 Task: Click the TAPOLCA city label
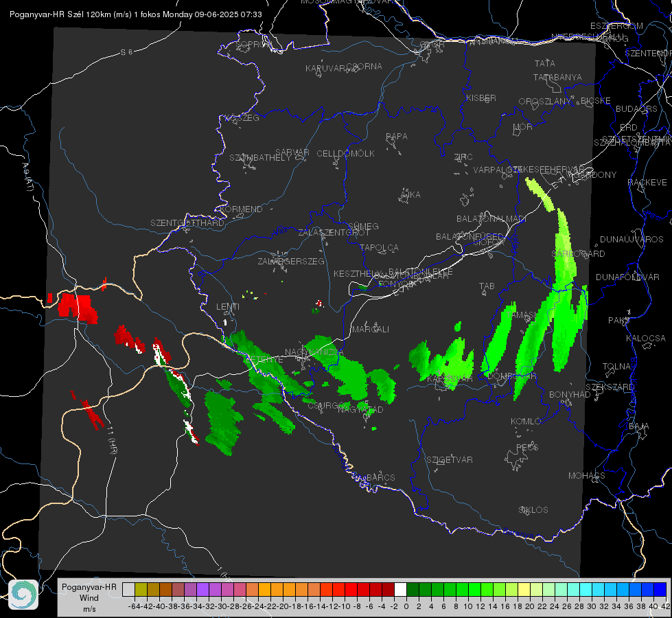(x=380, y=247)
